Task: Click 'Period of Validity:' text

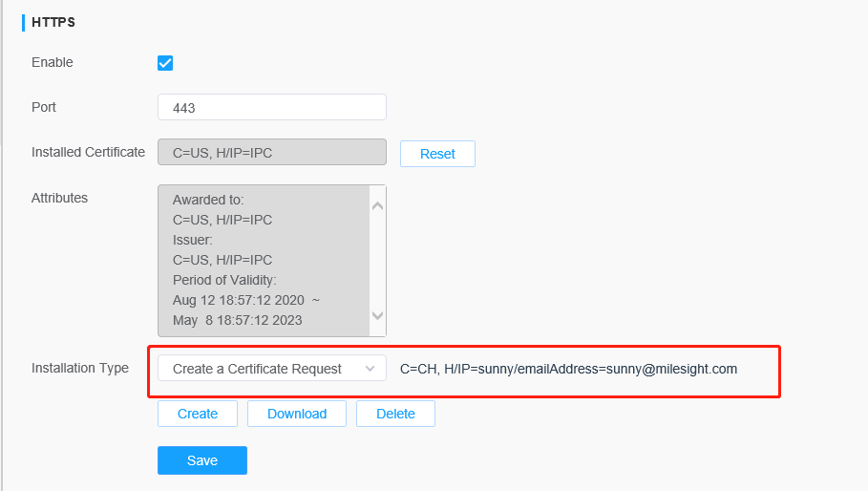Action: click(224, 280)
